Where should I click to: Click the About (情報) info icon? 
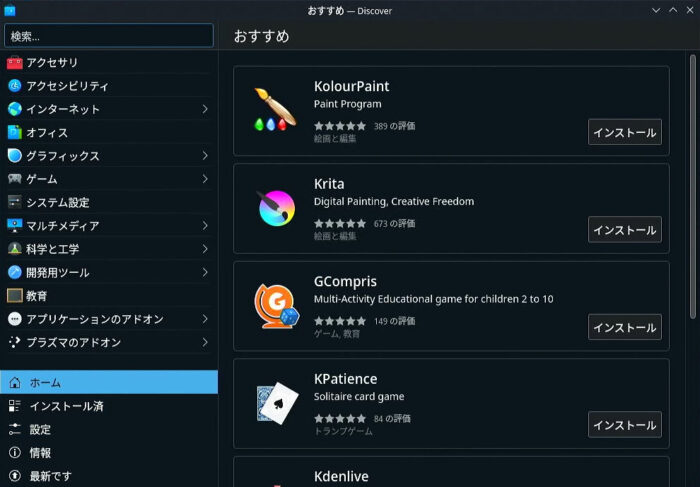[x=15, y=453]
